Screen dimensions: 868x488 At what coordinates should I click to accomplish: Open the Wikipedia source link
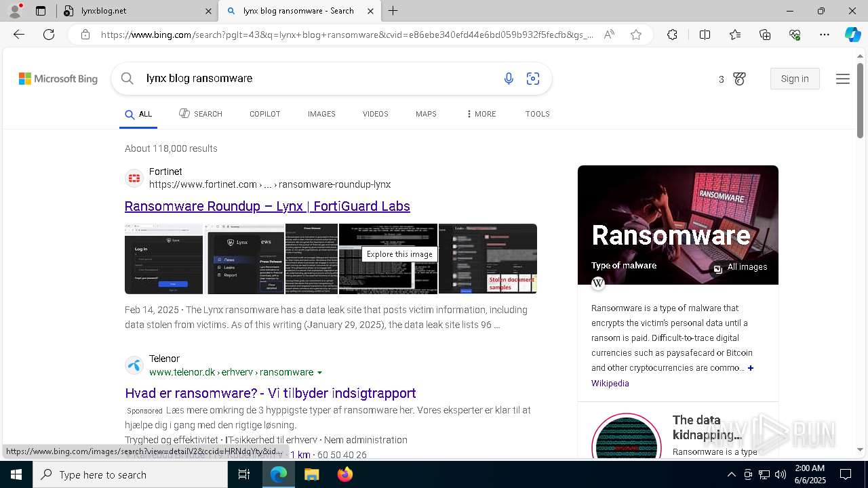[x=610, y=384]
